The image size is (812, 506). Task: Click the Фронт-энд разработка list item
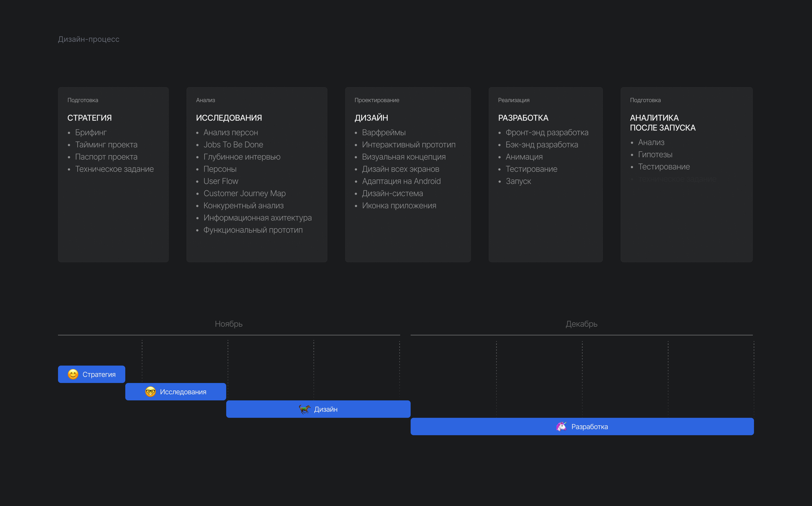click(547, 133)
